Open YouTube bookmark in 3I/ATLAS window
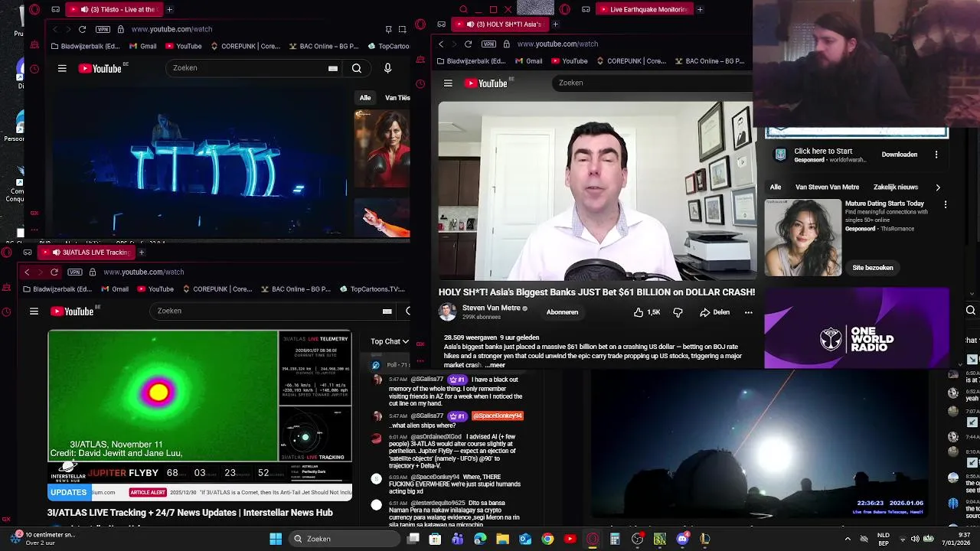This screenshot has height=551, width=980. coord(155,289)
